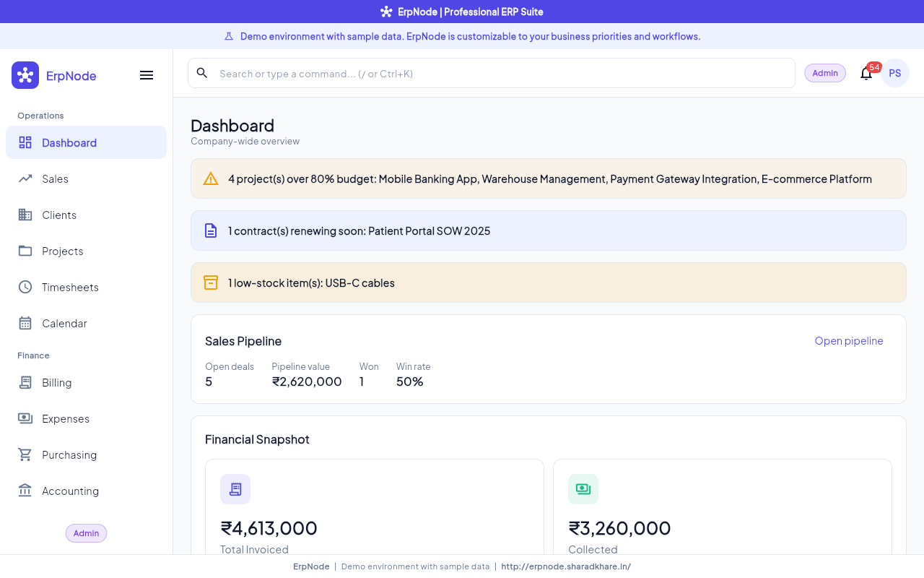The height and width of the screenshot is (578, 924).
Task: Click the Accounting bank icon
Action: click(25, 491)
